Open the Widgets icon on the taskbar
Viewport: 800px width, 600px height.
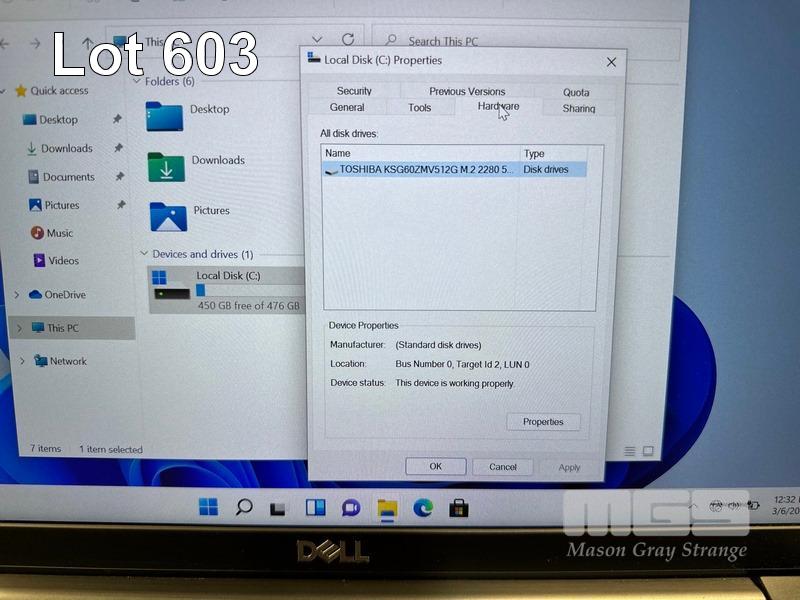tap(315, 508)
